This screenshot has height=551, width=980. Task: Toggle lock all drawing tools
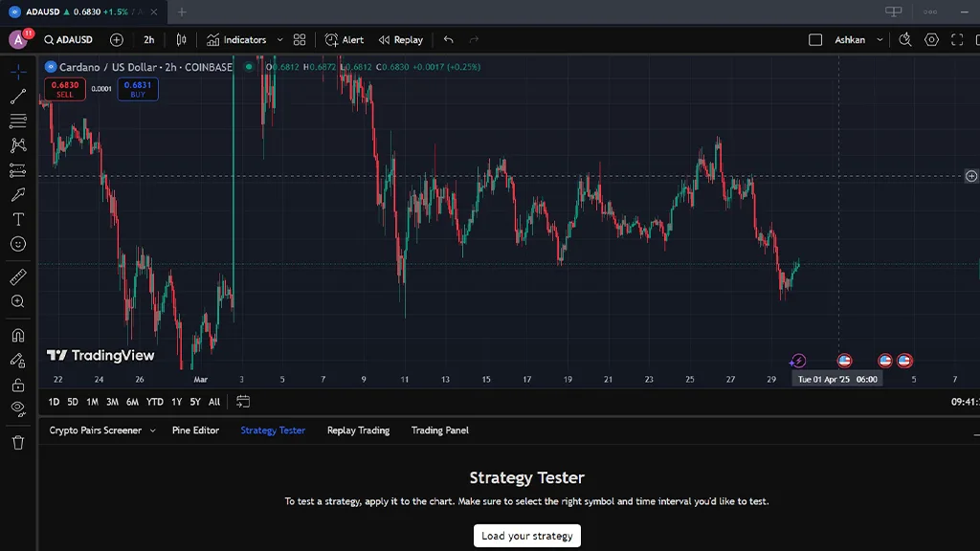pyautogui.click(x=17, y=385)
